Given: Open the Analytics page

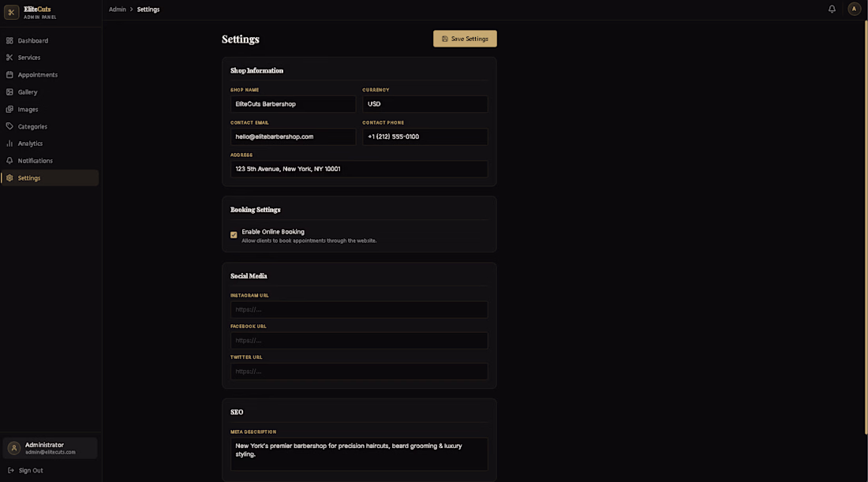Looking at the screenshot, I should point(50,144).
